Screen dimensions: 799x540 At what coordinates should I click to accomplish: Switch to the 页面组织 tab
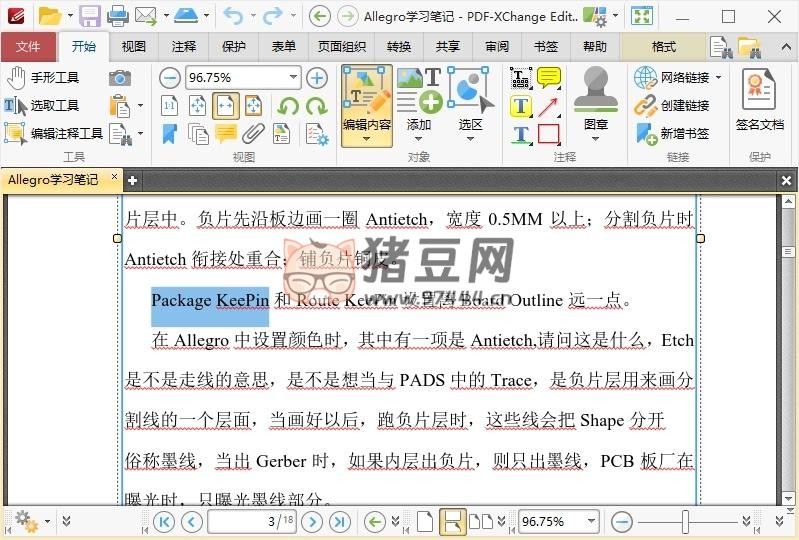[342, 47]
